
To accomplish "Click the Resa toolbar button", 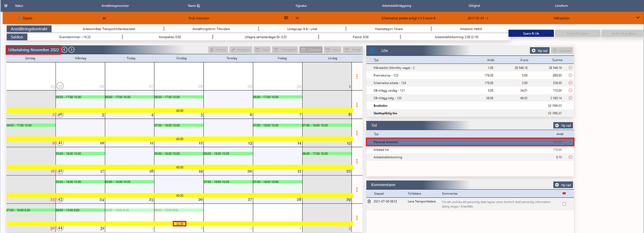I will click(333, 50).
